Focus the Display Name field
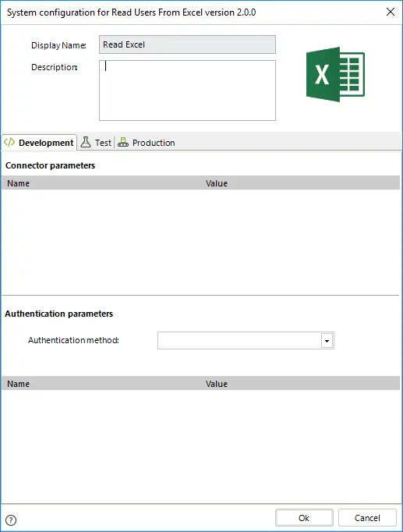Screen dimensions: 403x532 (187, 44)
